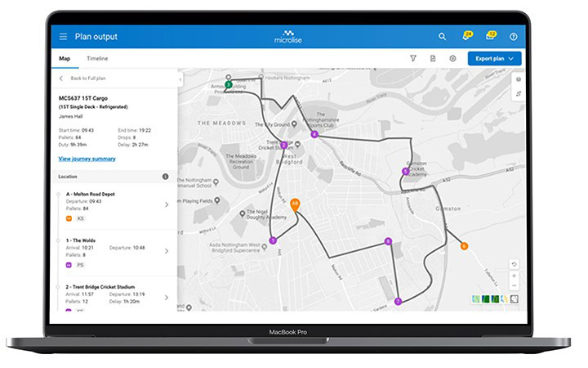Click View journey summary link
Viewport: 588px width, 368px height.
(x=87, y=159)
